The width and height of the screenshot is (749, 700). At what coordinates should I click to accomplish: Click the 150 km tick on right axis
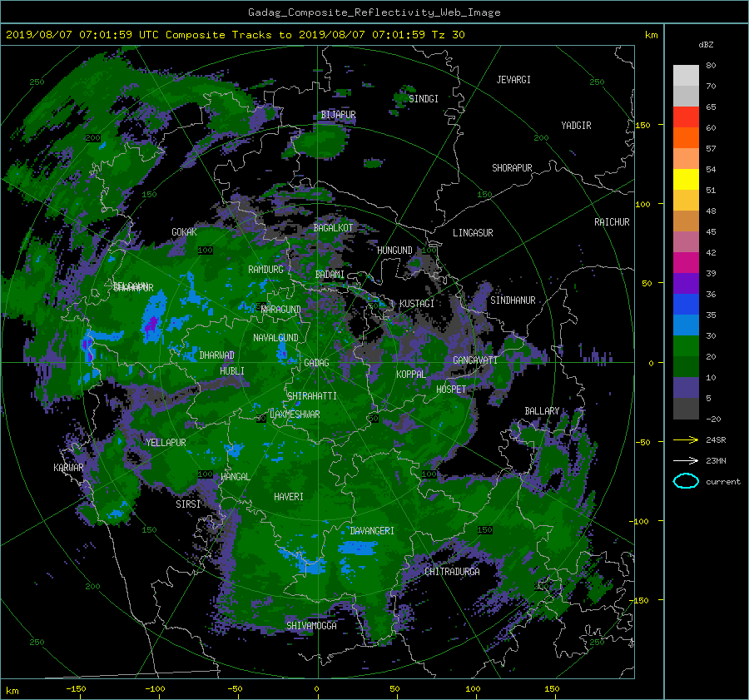pos(642,125)
